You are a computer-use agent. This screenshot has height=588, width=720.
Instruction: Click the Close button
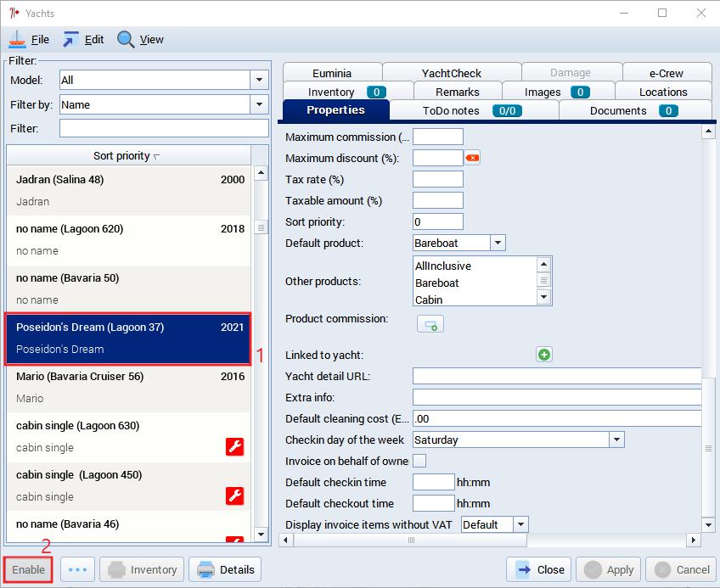pyautogui.click(x=538, y=569)
